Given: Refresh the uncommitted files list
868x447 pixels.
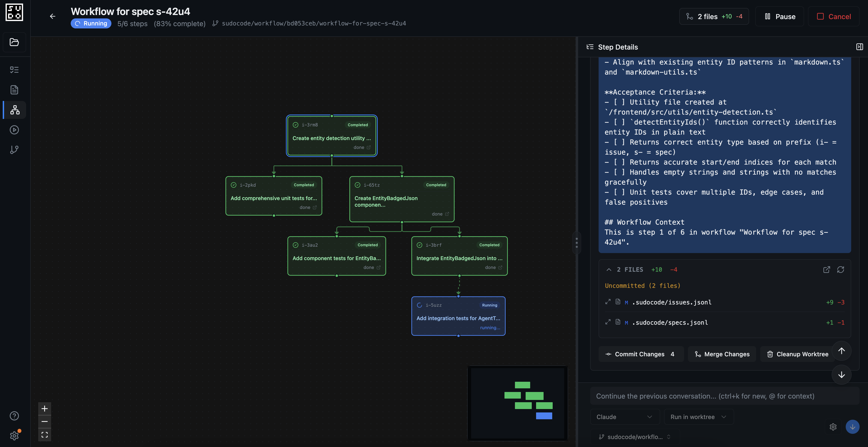Looking at the screenshot, I should (x=841, y=270).
